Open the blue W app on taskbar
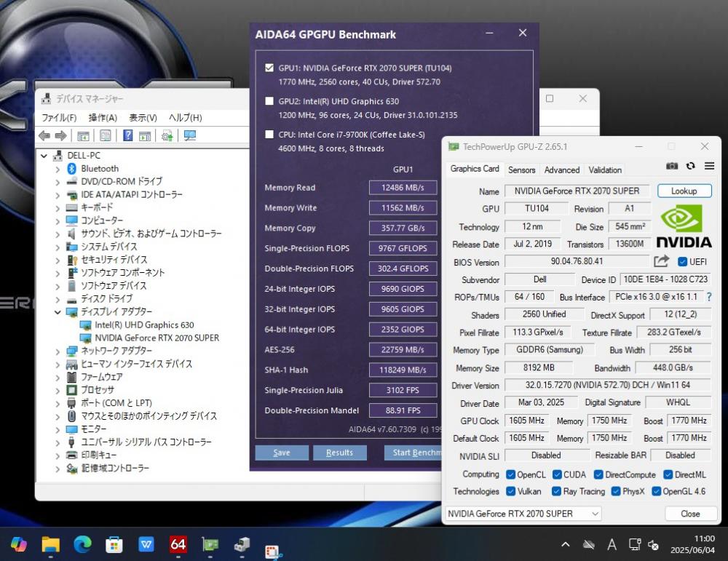This screenshot has height=561, width=728. 146,544
